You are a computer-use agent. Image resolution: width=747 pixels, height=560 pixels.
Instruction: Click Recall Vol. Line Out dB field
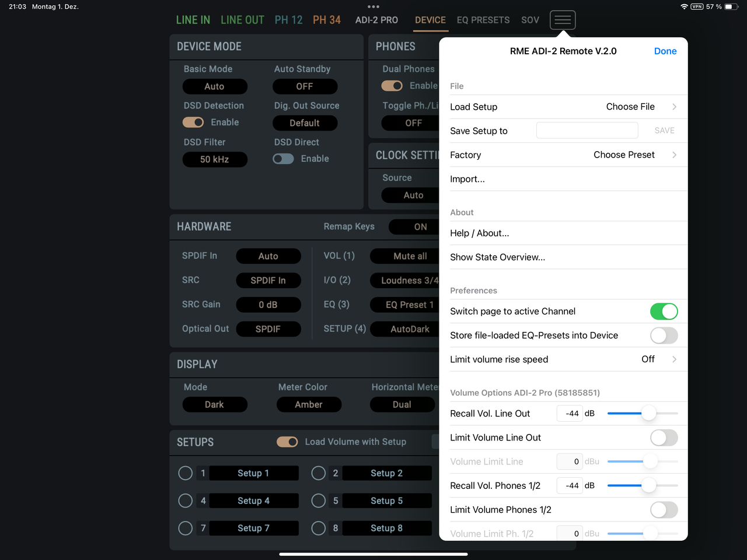click(570, 414)
